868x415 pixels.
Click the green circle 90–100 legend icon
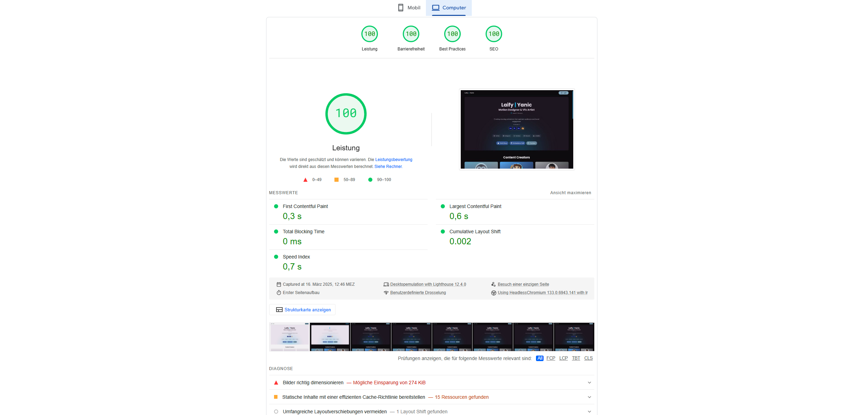(x=370, y=180)
